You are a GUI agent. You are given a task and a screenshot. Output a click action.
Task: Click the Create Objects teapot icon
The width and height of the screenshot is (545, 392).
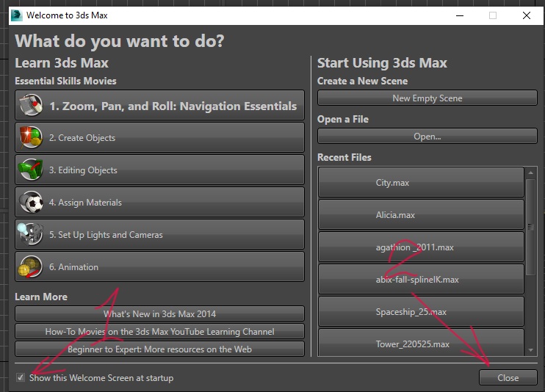pyautogui.click(x=31, y=137)
